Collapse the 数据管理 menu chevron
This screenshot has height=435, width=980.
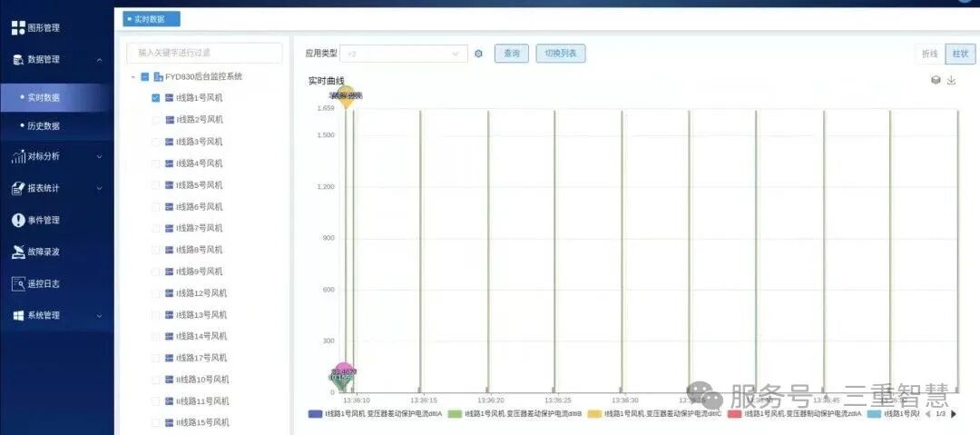click(100, 60)
